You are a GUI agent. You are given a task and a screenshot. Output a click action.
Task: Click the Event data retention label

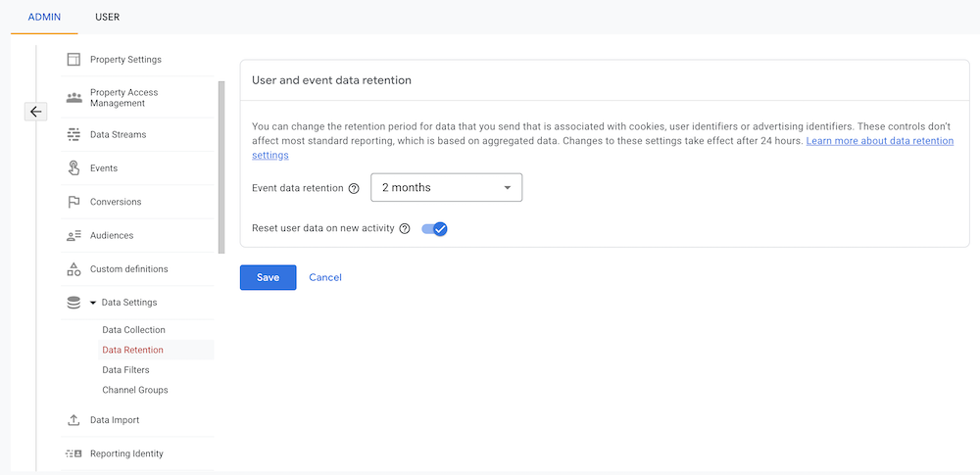click(x=298, y=188)
